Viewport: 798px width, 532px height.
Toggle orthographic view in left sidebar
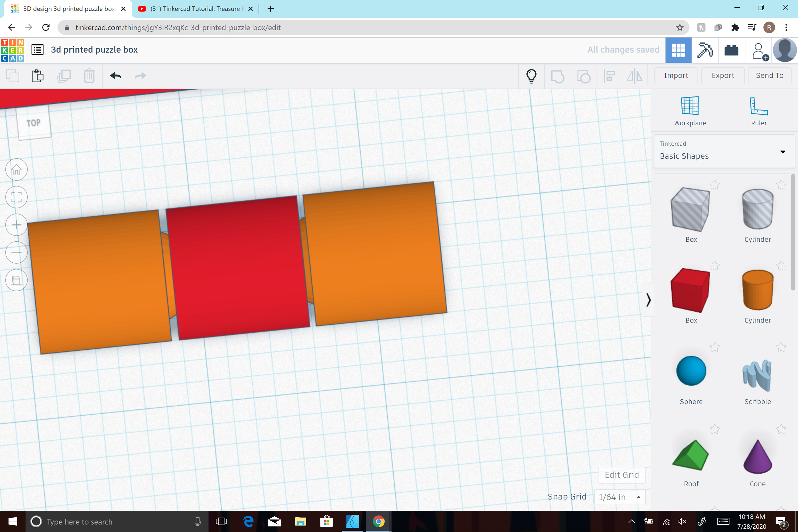pos(16,280)
